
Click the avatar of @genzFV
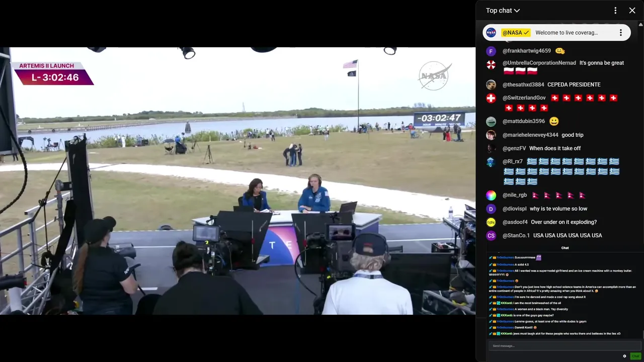491,149
